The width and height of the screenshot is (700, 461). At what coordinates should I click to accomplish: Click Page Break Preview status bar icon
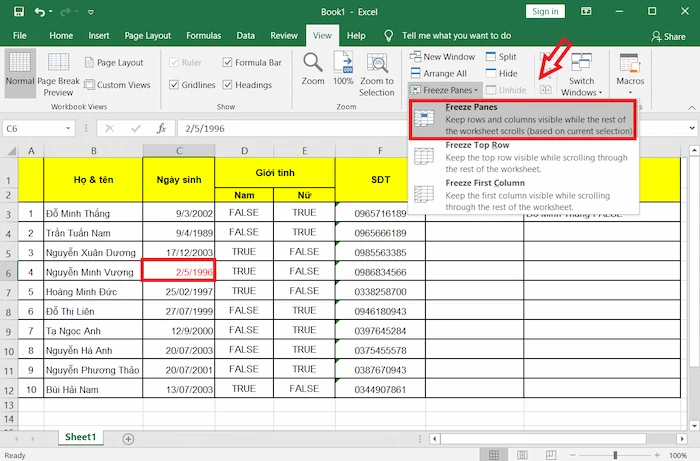tap(551, 455)
